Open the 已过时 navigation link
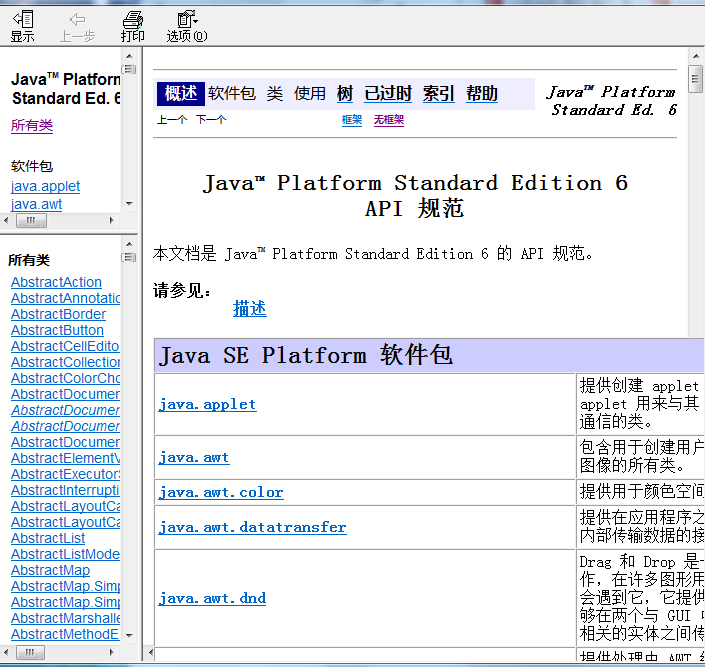The height and width of the screenshot is (667, 705). pos(388,94)
